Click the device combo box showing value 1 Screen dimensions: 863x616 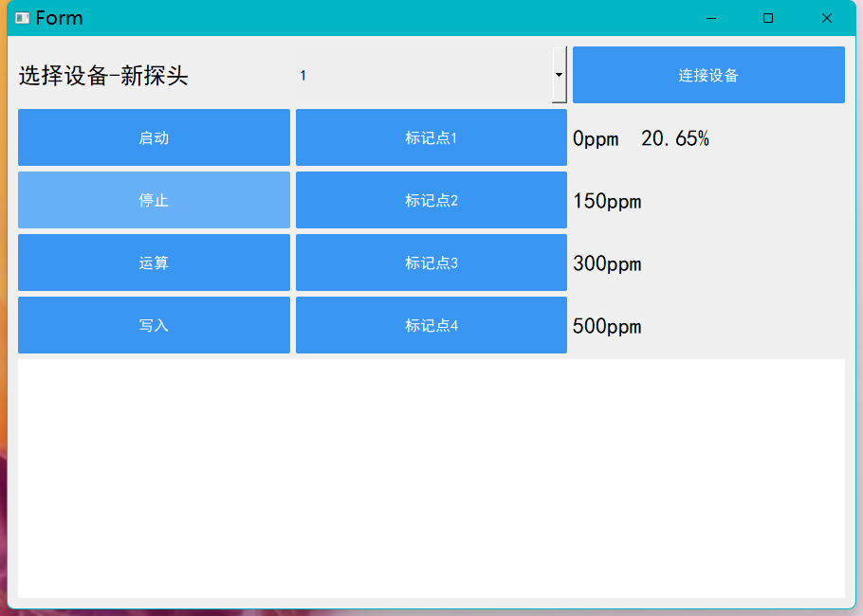click(x=423, y=75)
